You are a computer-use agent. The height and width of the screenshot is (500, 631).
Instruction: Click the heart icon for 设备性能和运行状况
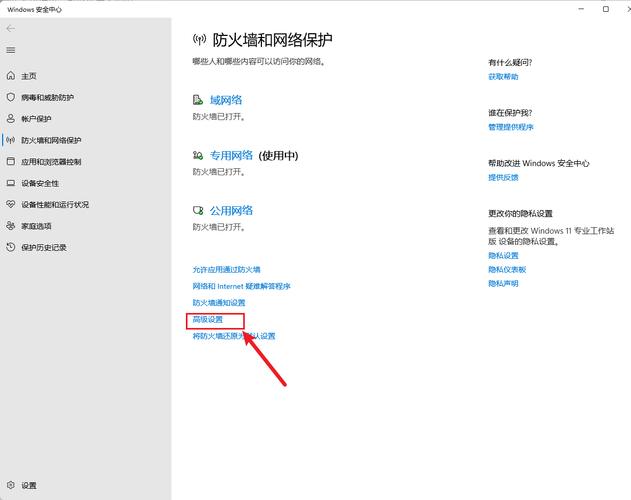(x=11, y=204)
